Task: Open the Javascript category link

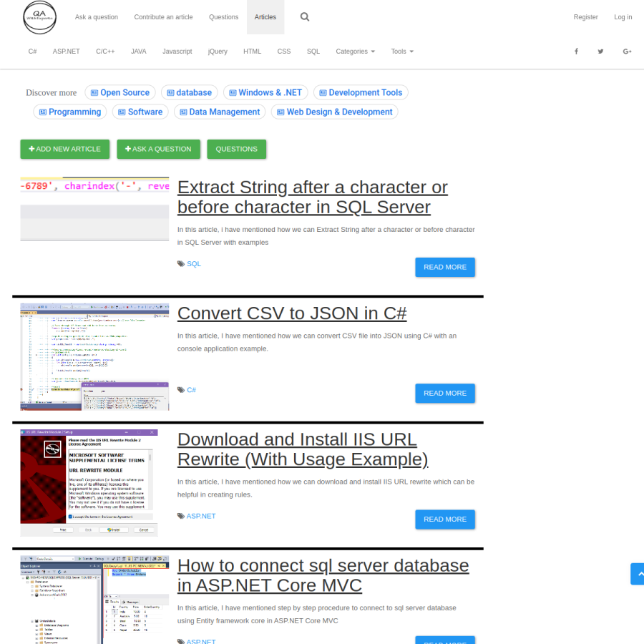Action: point(177,52)
